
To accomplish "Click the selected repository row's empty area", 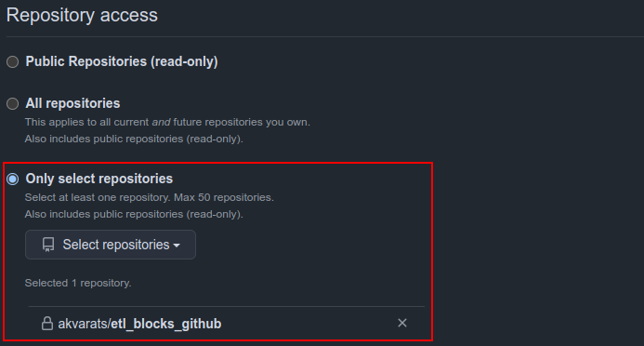I will click(x=308, y=324).
